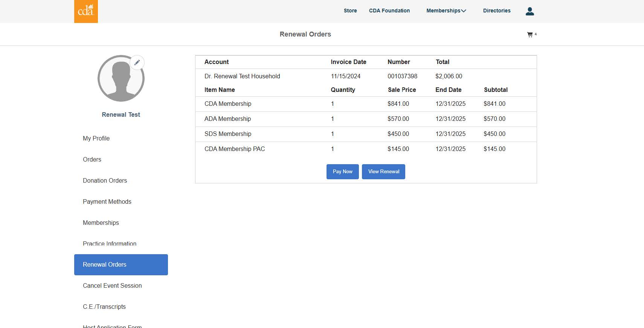Open Practice Information in sidebar
This screenshot has width=644, height=328.
point(110,243)
